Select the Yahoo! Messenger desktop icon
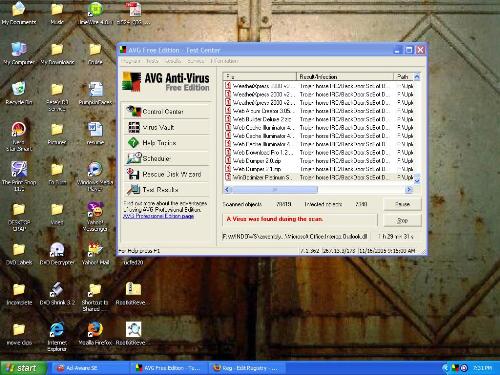The height and width of the screenshot is (375, 500). 95,216
